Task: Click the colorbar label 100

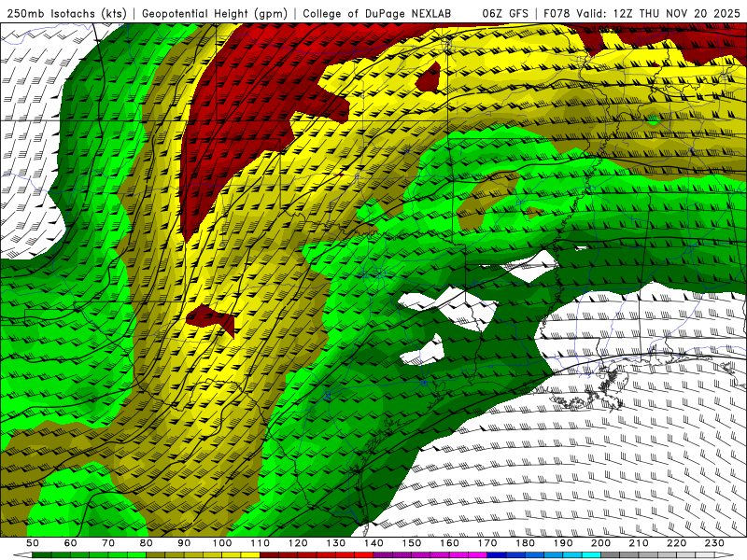Action: pos(222,543)
